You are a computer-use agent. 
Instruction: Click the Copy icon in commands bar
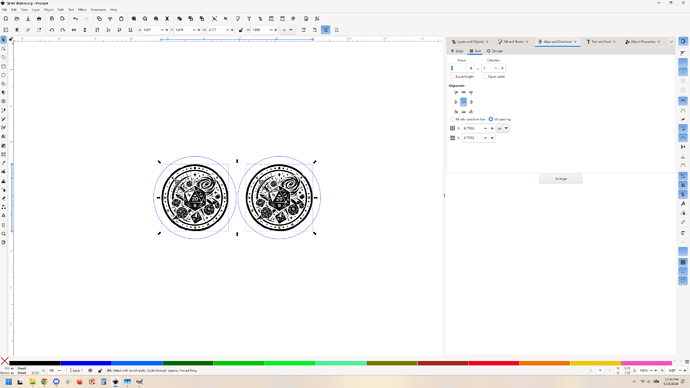pos(99,19)
